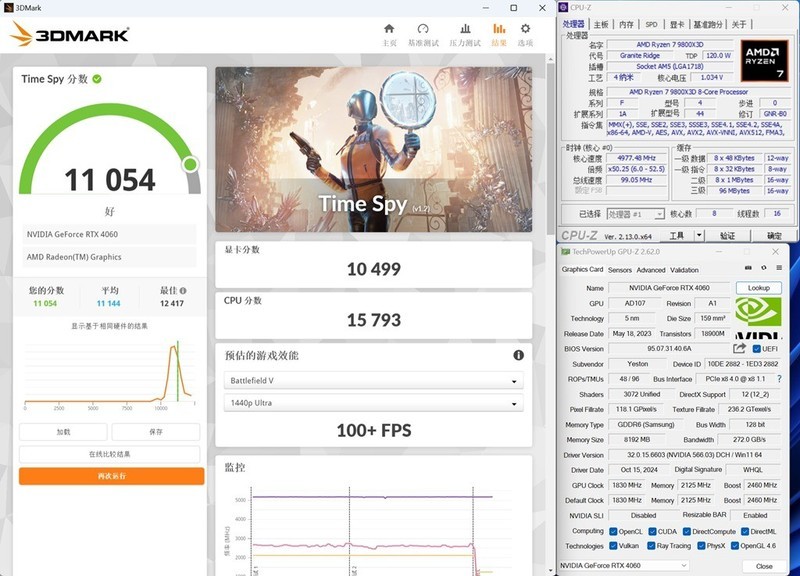The width and height of the screenshot is (800, 576).
Task: Open the GPU-Z hamburger menu icon
Action: pyautogui.click(x=779, y=267)
